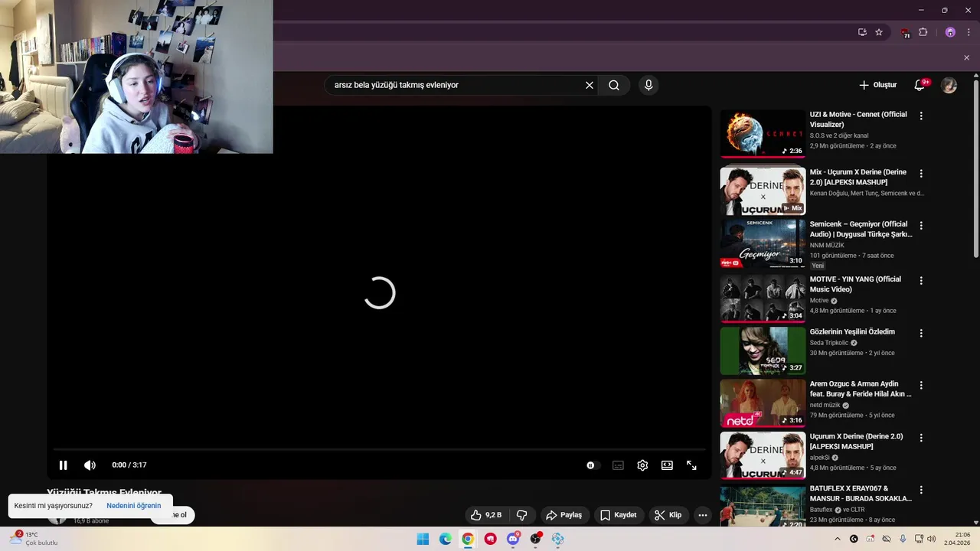This screenshot has width=980, height=551.
Task: Click the microphone icon in the system tray
Action: [x=903, y=539]
